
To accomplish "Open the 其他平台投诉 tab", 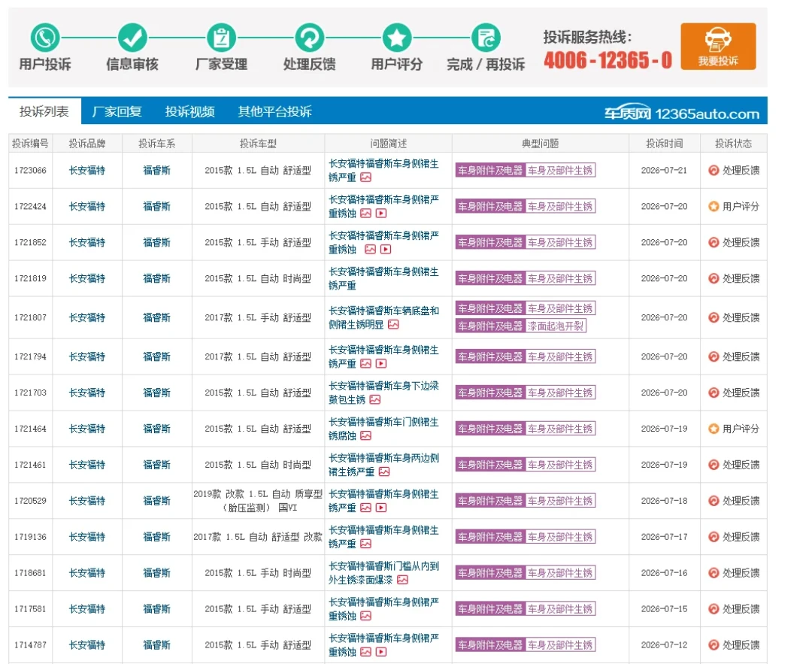I will click(274, 111).
